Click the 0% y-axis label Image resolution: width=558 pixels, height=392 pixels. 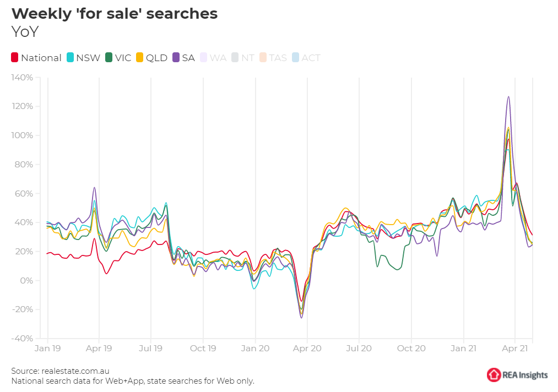(x=28, y=280)
